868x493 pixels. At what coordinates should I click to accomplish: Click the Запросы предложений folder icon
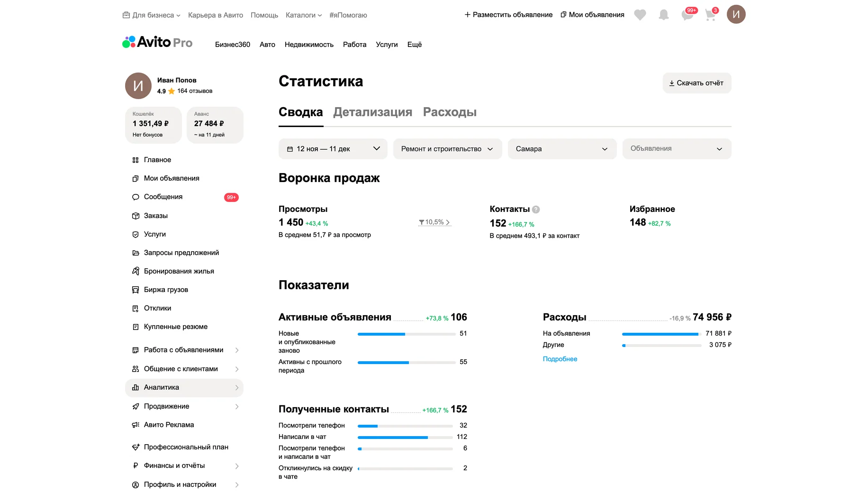pyautogui.click(x=136, y=253)
